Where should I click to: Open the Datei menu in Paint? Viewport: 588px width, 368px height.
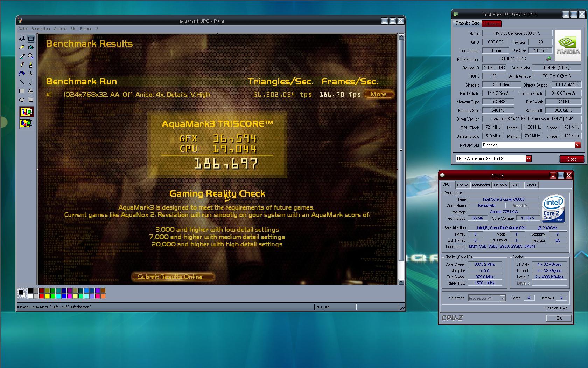pos(23,29)
